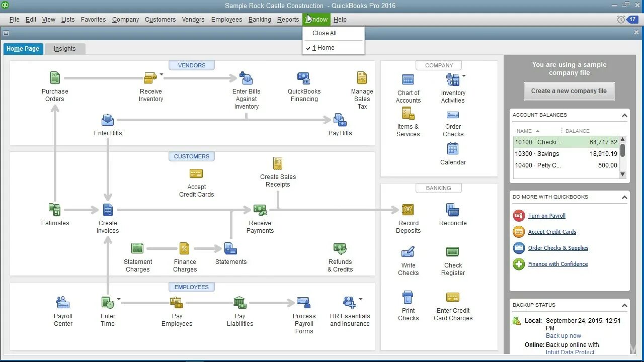The height and width of the screenshot is (362, 644).
Task: Click the Pay Bills icon
Action: coord(340,120)
